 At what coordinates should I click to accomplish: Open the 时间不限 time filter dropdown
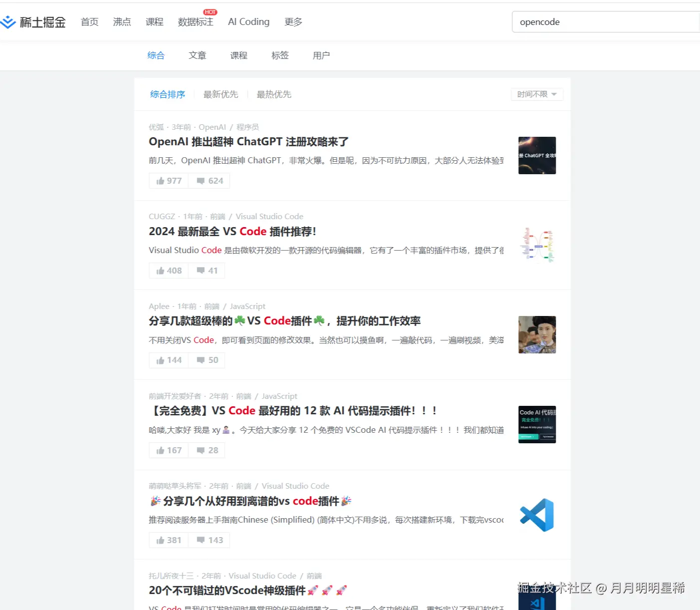point(537,94)
